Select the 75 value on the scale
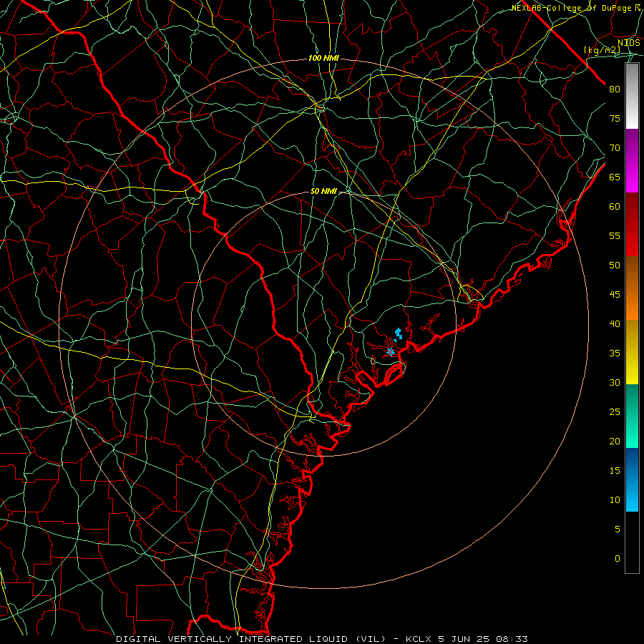The width and height of the screenshot is (644, 644). [x=615, y=118]
